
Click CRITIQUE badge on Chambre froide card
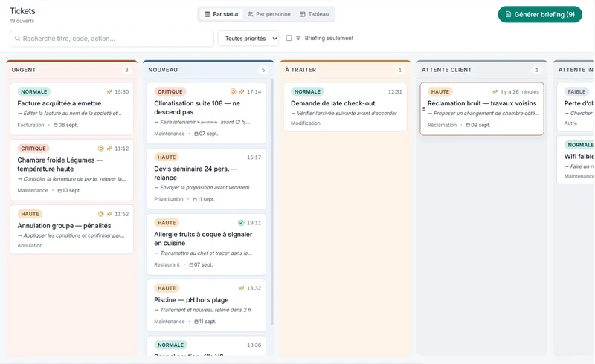pos(33,149)
